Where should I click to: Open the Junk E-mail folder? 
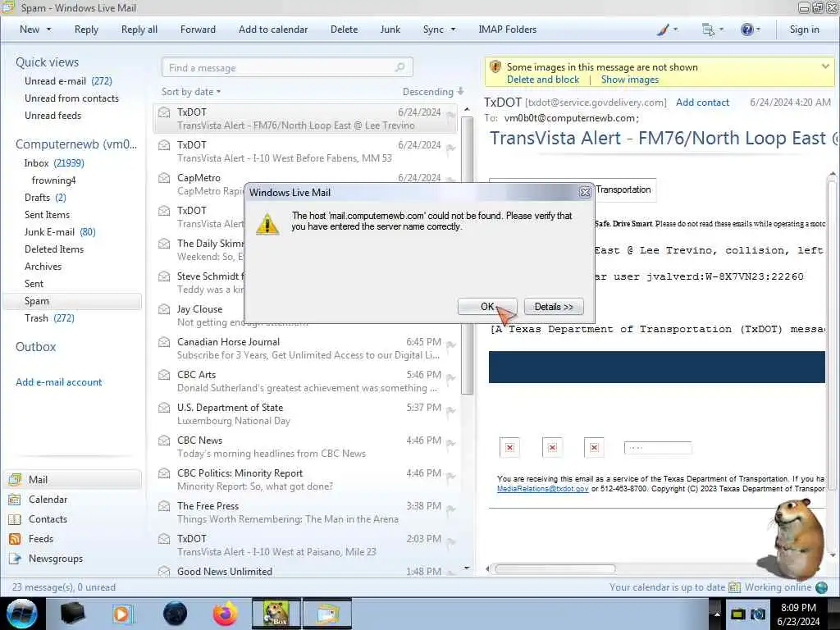[60, 231]
